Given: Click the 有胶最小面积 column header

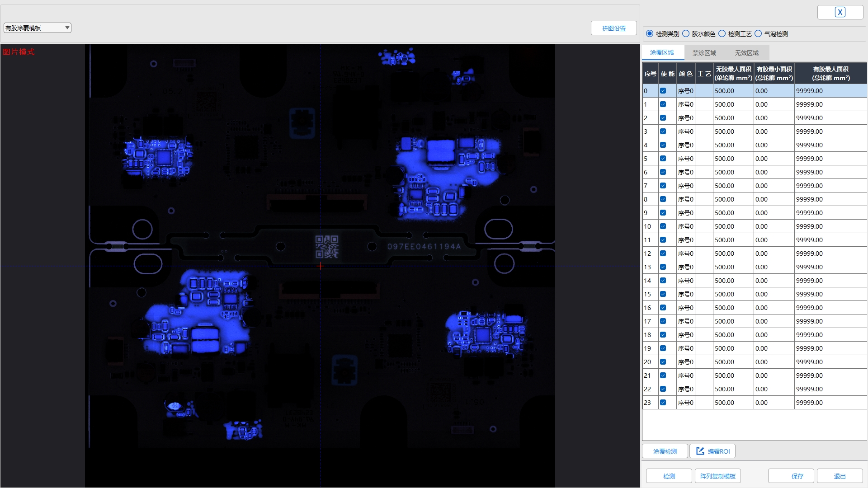Looking at the screenshot, I should 774,74.
